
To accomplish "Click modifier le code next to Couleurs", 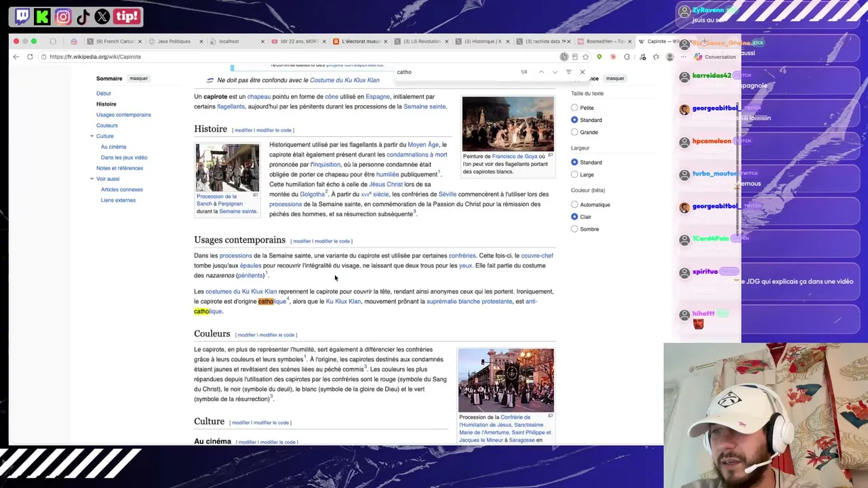I will [x=277, y=335].
